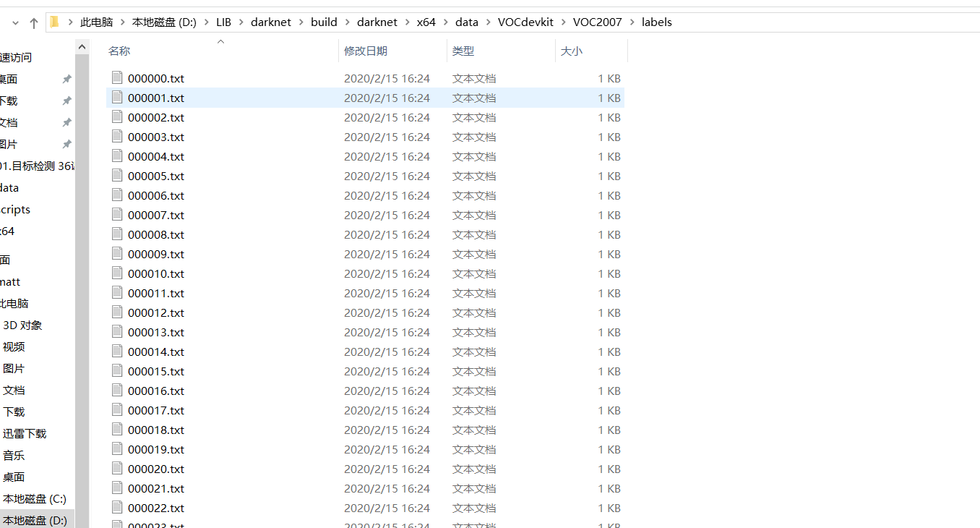Select the file name 000019.txt
Image resolution: width=980 pixels, height=528 pixels.
click(x=156, y=449)
